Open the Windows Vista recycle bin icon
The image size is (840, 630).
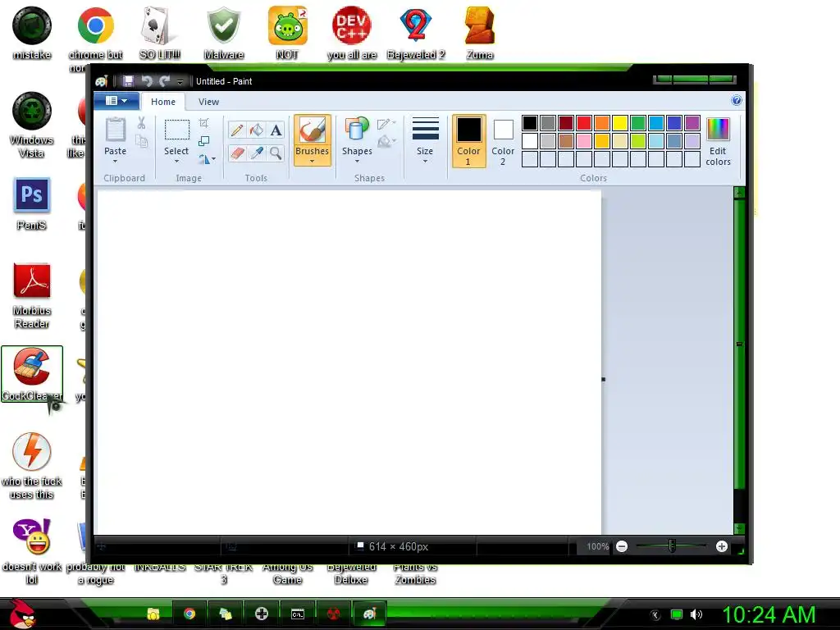pos(32,125)
